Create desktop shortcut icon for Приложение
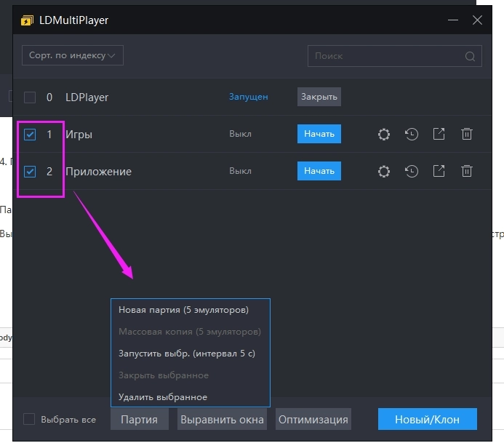 439,172
